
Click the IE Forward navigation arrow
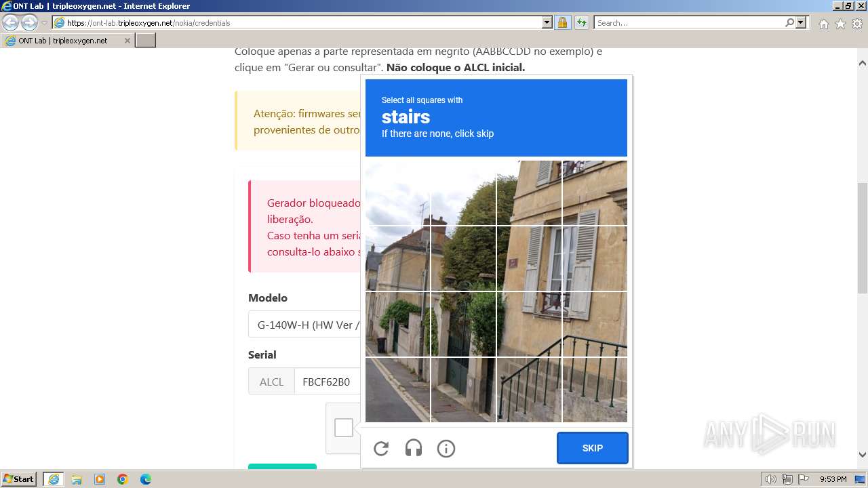[29, 22]
